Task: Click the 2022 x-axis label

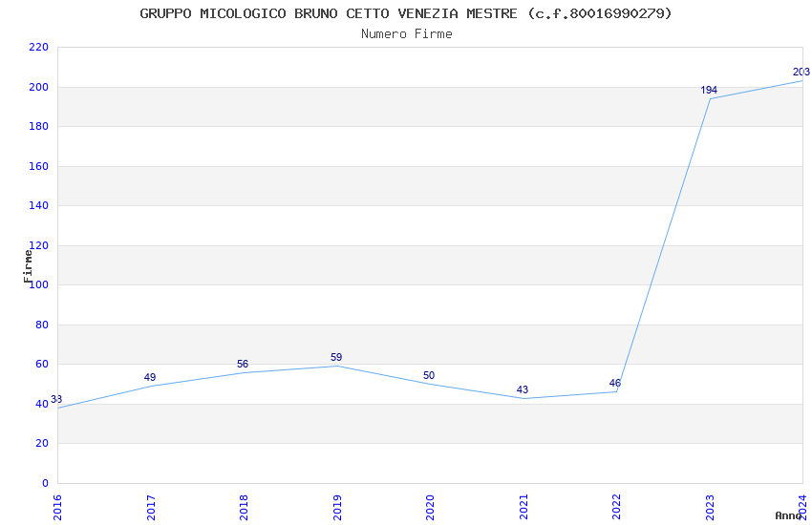Action: pos(616,508)
